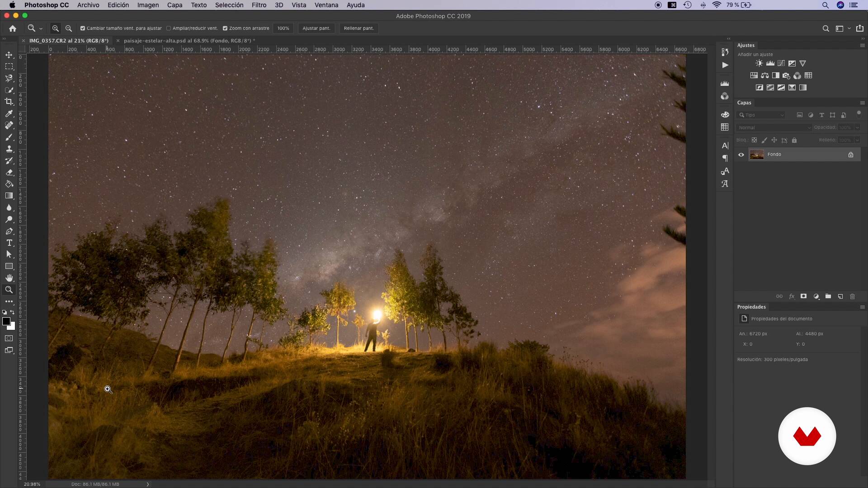This screenshot has height=488, width=868.
Task: Click the Ajustar pant. button
Action: [316, 28]
